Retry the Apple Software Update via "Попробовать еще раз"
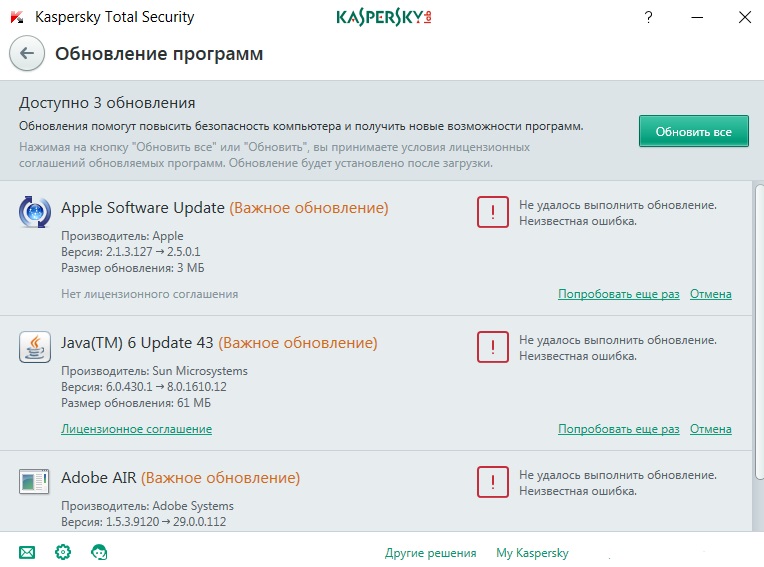The image size is (764, 567). click(618, 294)
